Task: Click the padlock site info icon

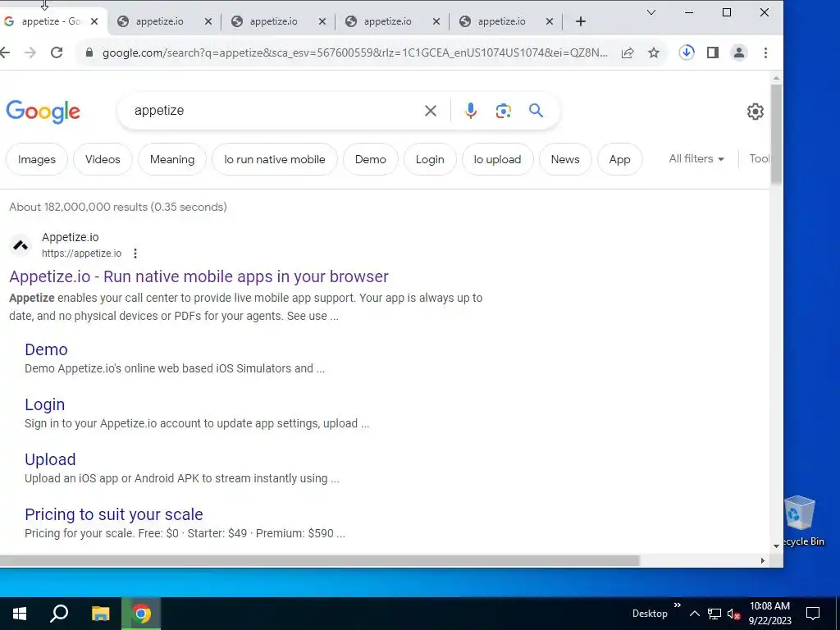Action: tap(89, 52)
